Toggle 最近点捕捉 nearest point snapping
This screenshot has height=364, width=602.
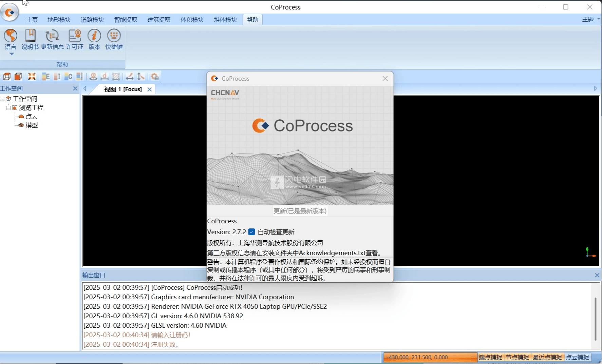point(547,357)
